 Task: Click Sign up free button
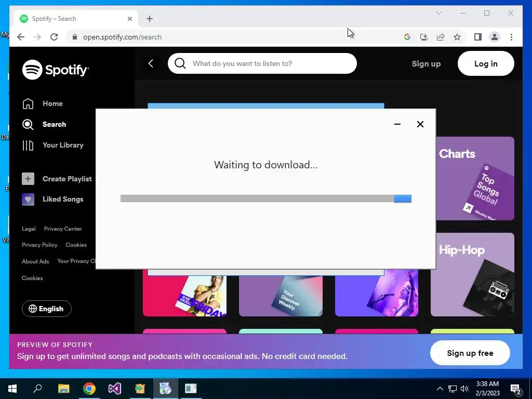coord(470,353)
